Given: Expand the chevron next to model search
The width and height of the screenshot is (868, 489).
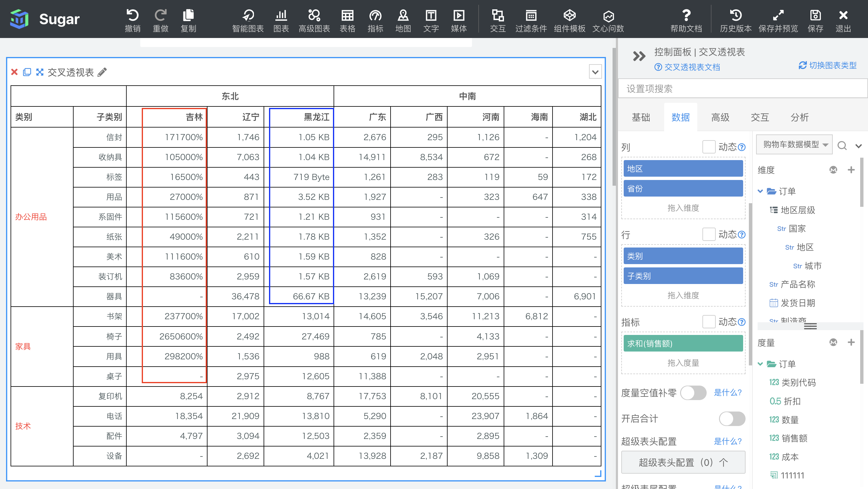Looking at the screenshot, I should tap(858, 146).
